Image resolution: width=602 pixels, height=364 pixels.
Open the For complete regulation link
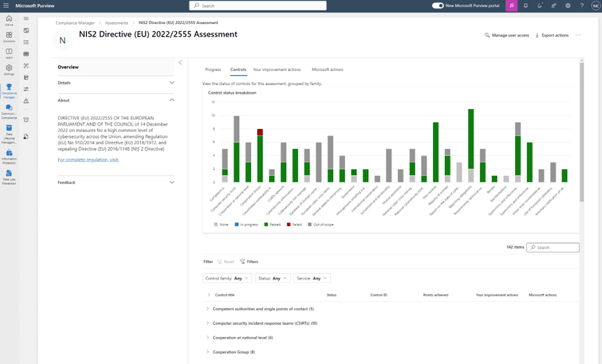point(88,160)
